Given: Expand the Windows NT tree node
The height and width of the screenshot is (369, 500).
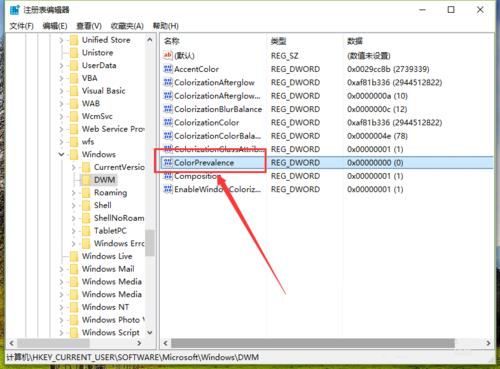Looking at the screenshot, I should coord(61,307).
